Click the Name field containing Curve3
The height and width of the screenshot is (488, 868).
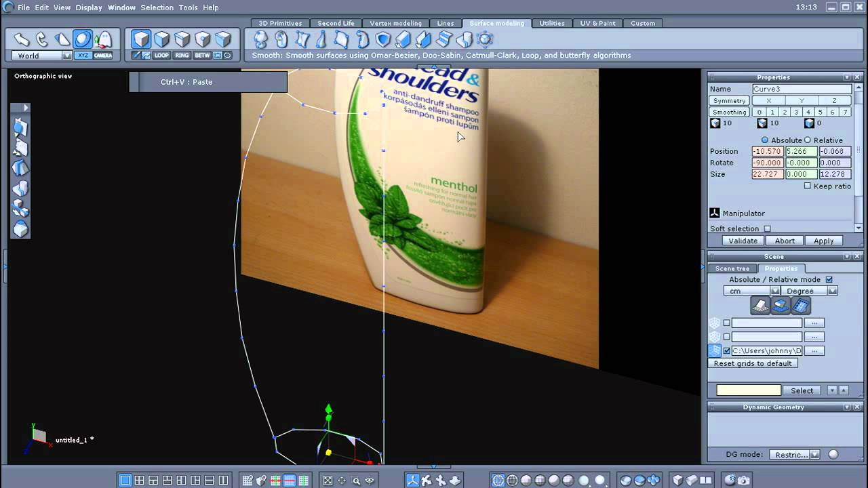click(x=802, y=89)
